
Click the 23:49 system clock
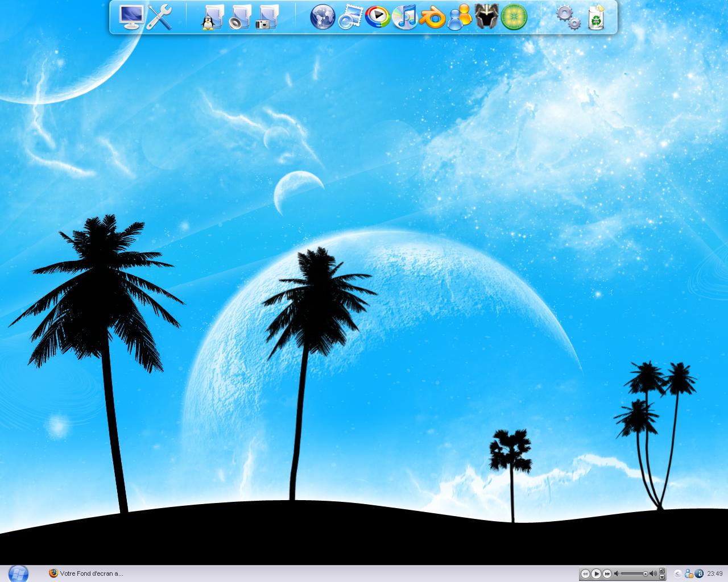(x=715, y=573)
